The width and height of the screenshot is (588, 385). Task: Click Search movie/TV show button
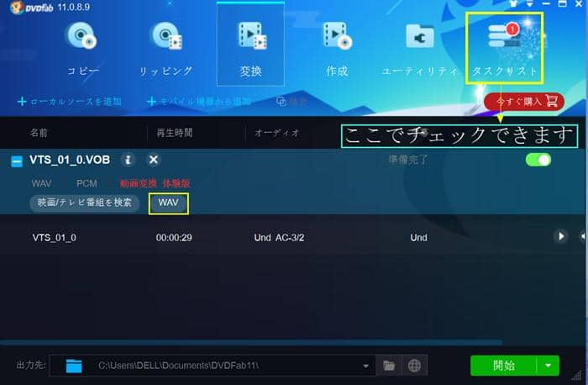coord(84,203)
